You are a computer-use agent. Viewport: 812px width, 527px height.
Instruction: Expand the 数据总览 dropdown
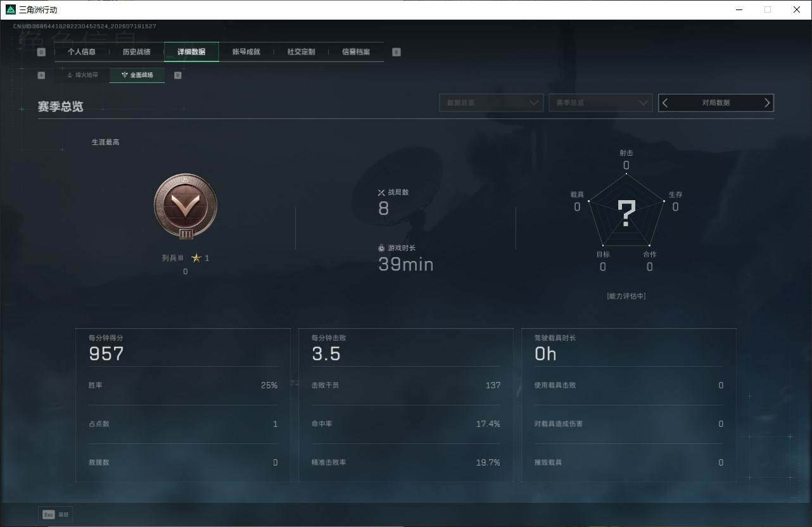click(x=492, y=103)
